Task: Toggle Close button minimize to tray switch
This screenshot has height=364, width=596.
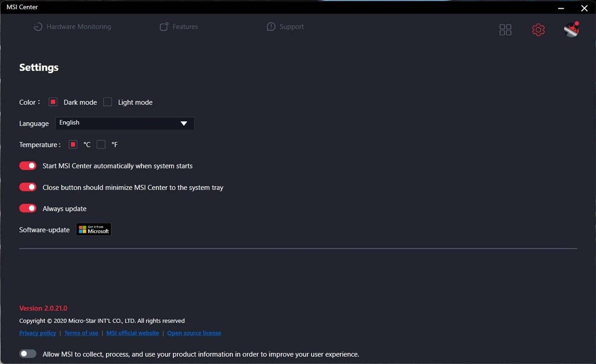Action: point(28,187)
